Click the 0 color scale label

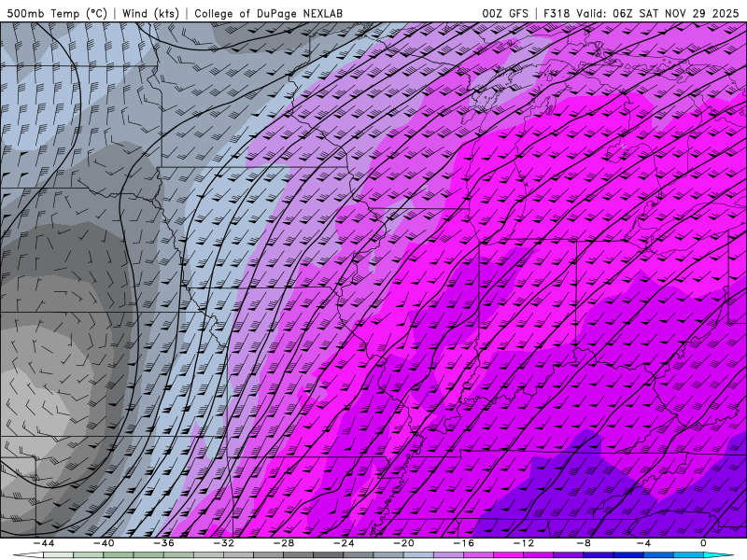704,543
